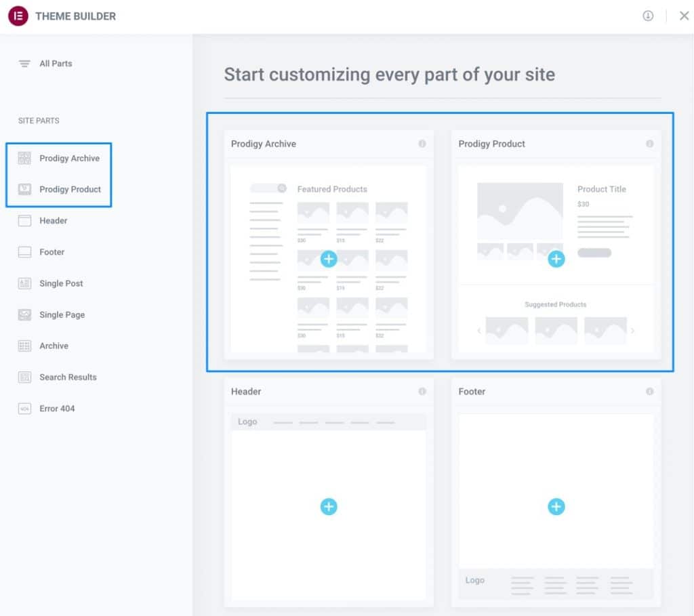Open Single Post in sidebar

pyautogui.click(x=61, y=283)
